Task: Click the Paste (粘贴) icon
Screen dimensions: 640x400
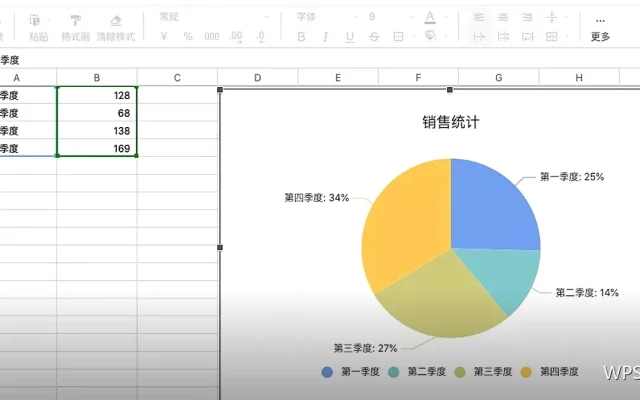Action: [x=35, y=20]
